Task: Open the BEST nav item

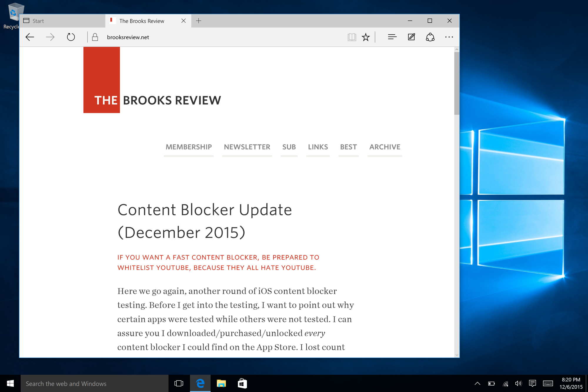Action: coord(348,147)
